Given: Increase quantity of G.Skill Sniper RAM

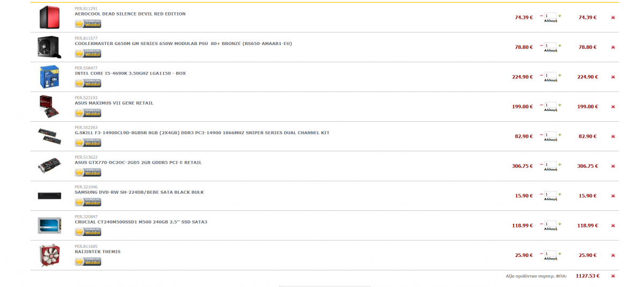Looking at the screenshot, I should 560,134.
